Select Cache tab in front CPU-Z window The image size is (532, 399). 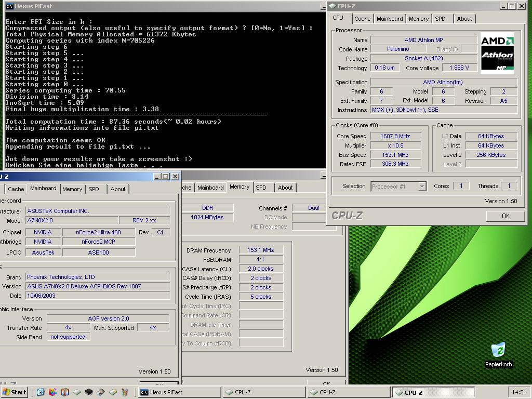click(362, 19)
